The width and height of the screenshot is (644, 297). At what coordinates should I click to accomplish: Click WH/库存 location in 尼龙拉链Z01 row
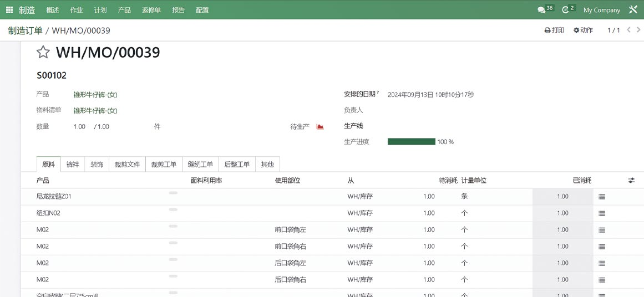pos(360,197)
